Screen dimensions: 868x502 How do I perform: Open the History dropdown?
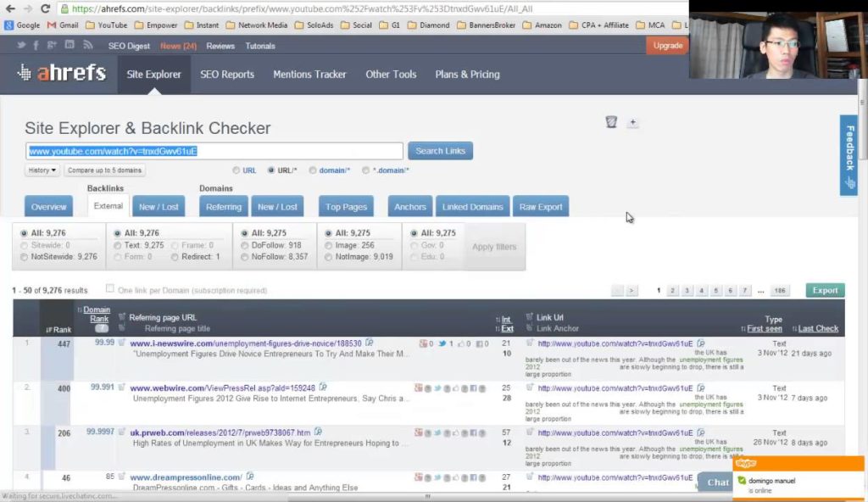click(42, 170)
